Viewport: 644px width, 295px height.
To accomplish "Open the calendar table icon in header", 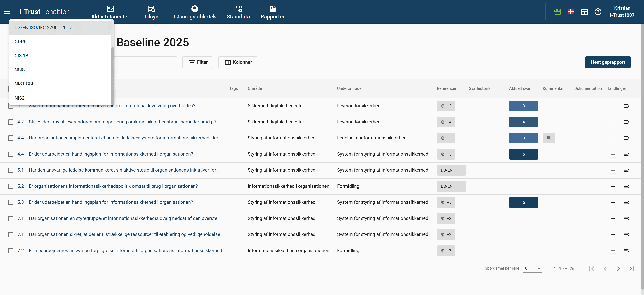I will 584,12.
